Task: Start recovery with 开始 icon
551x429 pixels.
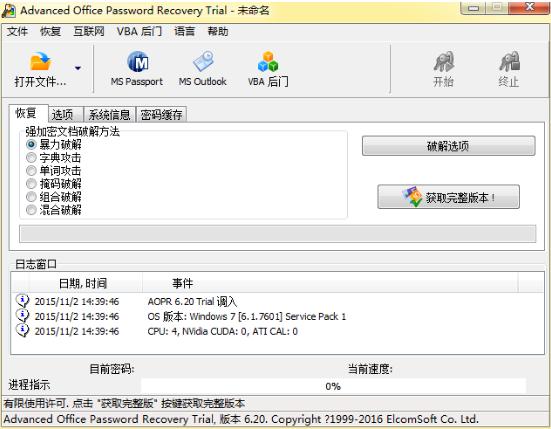Action: coord(443,69)
